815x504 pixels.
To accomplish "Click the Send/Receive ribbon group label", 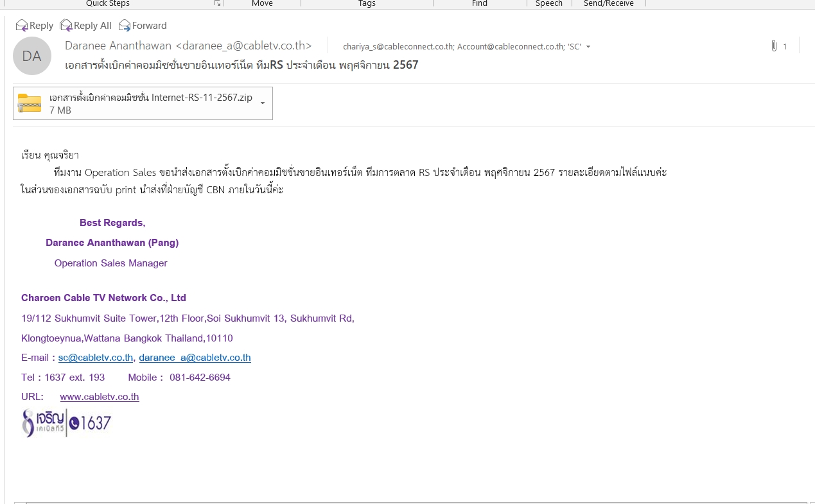I will point(608,4).
